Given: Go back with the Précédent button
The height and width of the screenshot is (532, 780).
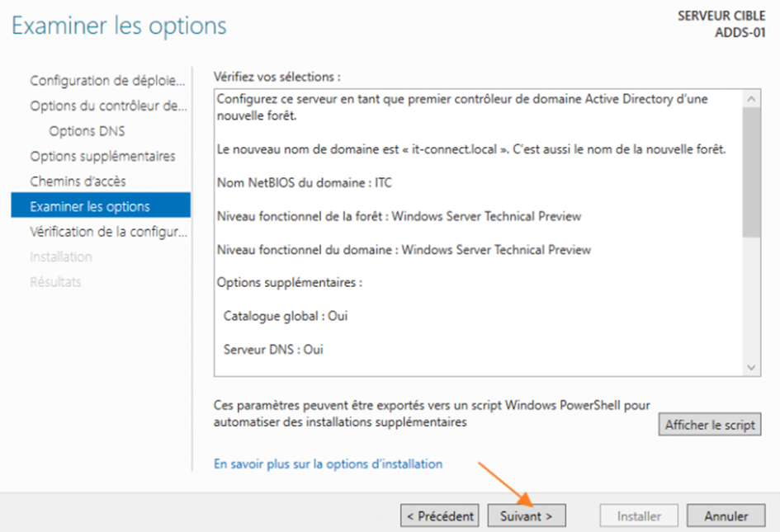Looking at the screenshot, I should click(x=440, y=516).
